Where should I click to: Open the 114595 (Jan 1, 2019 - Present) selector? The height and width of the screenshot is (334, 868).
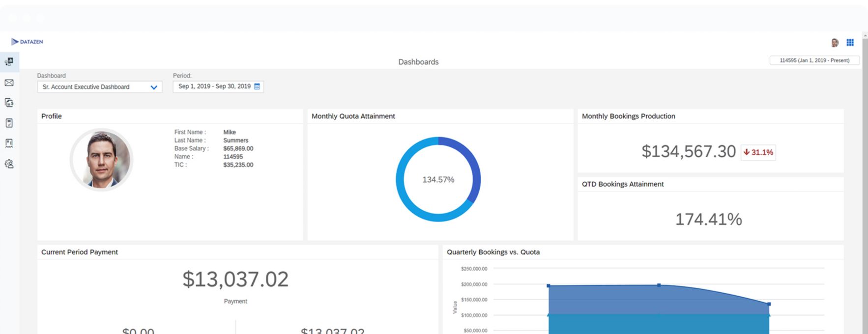point(814,60)
